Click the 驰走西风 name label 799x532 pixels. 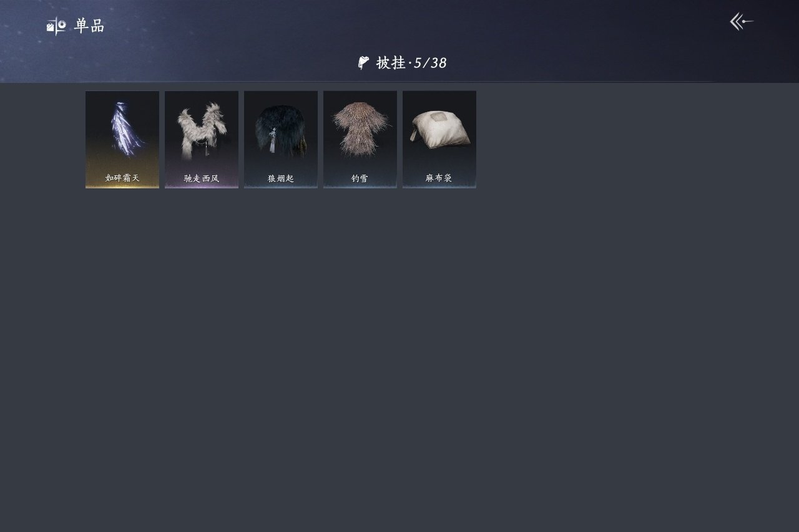(x=202, y=178)
